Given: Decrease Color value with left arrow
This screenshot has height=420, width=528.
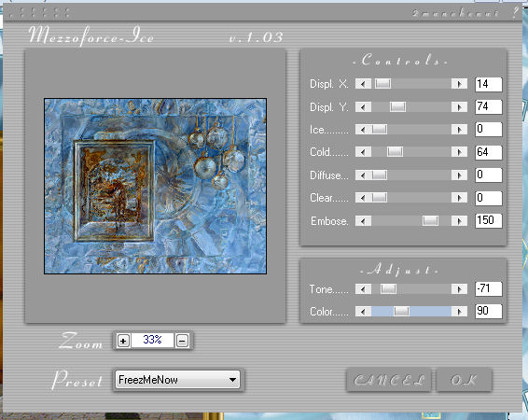Looking at the screenshot, I should pyautogui.click(x=363, y=312).
